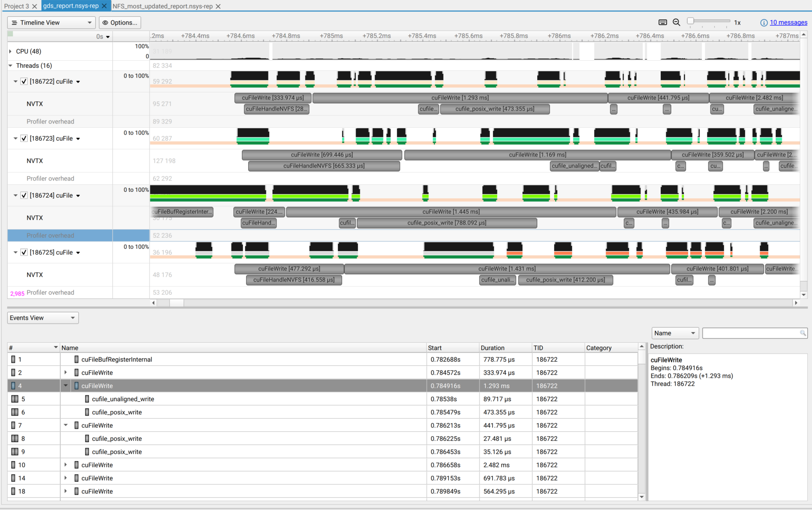Open the Events View dropdown
The image size is (812, 510).
click(x=42, y=317)
